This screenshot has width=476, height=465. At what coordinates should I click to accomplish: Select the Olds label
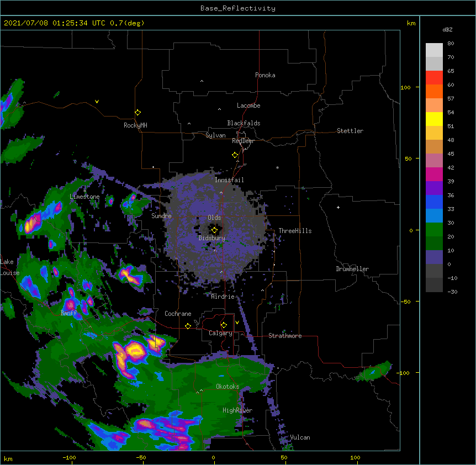(x=214, y=218)
